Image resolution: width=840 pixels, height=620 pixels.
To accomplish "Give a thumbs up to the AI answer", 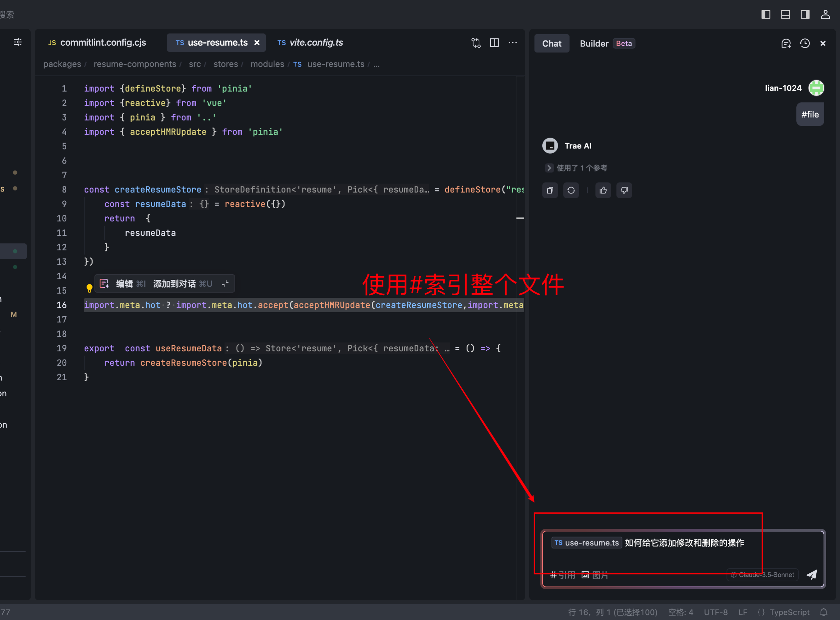I will tap(603, 190).
